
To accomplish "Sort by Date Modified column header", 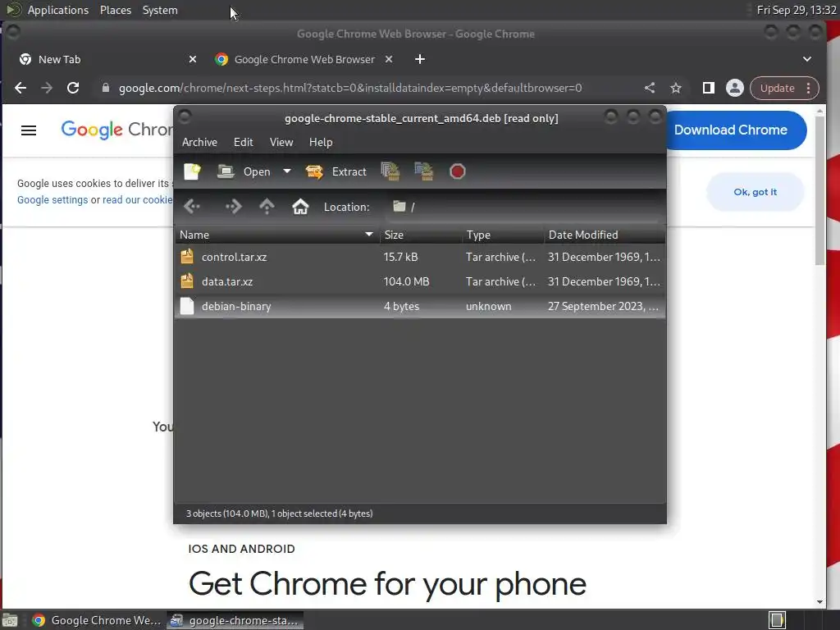I will [x=605, y=235].
